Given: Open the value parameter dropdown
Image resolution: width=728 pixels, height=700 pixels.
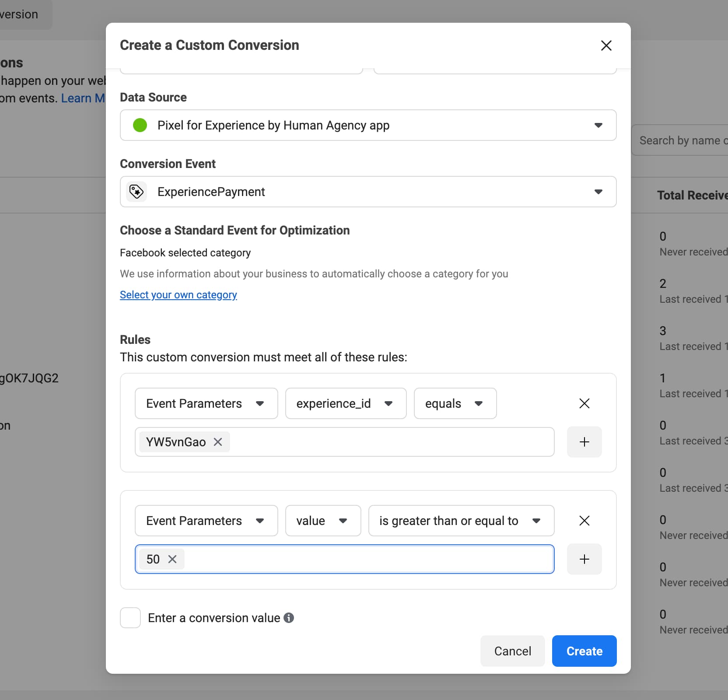Looking at the screenshot, I should [x=323, y=521].
